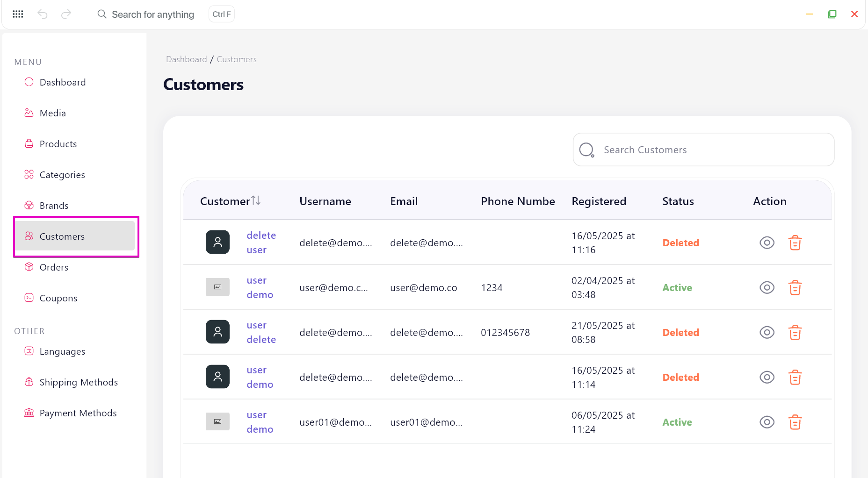Click the top search magnifier icon
Image resolution: width=868 pixels, height=478 pixels.
[101, 14]
